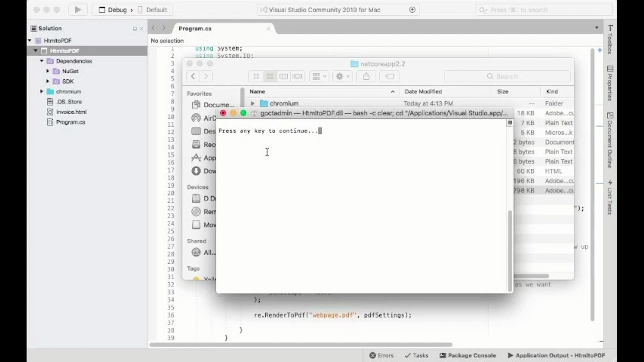Image resolution: width=644 pixels, height=362 pixels.
Task: Go forward in Finder window
Action: coord(206,76)
